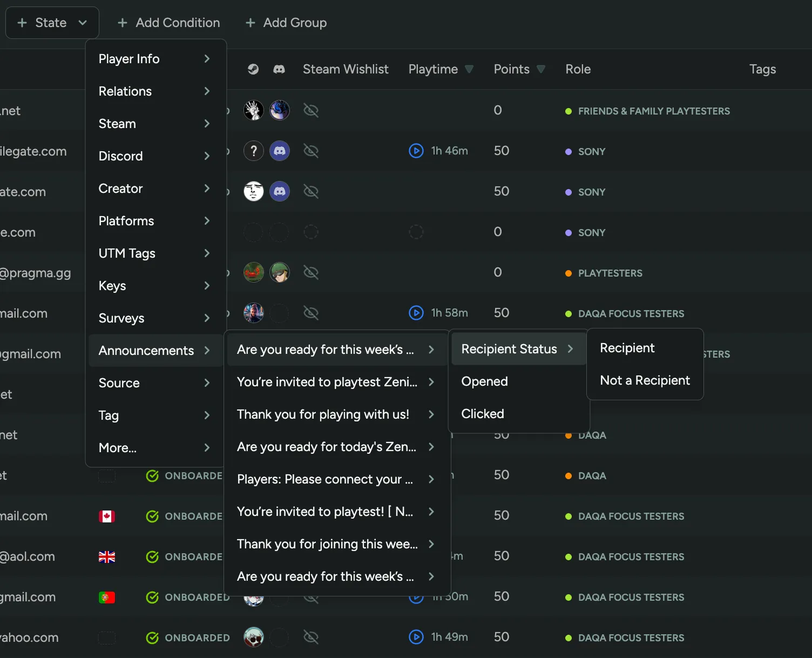The height and width of the screenshot is (658, 812).
Task: Click the Canada flag icon
Action: (x=107, y=516)
